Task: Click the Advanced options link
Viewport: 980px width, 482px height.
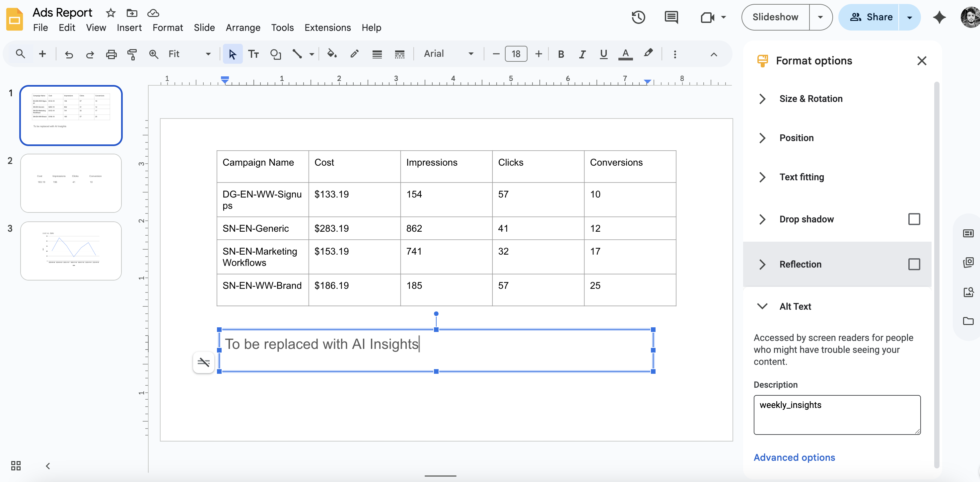Action: (x=794, y=457)
